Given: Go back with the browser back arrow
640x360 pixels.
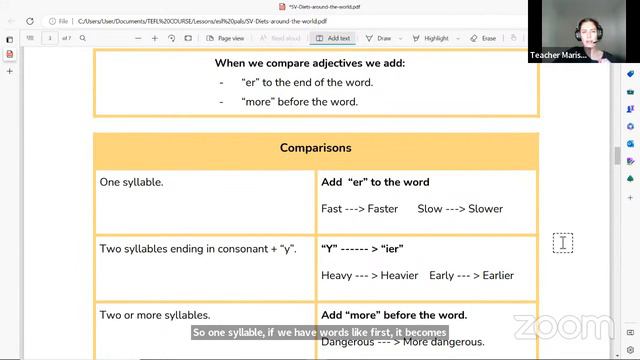Looking at the screenshot, I should 11,21.
